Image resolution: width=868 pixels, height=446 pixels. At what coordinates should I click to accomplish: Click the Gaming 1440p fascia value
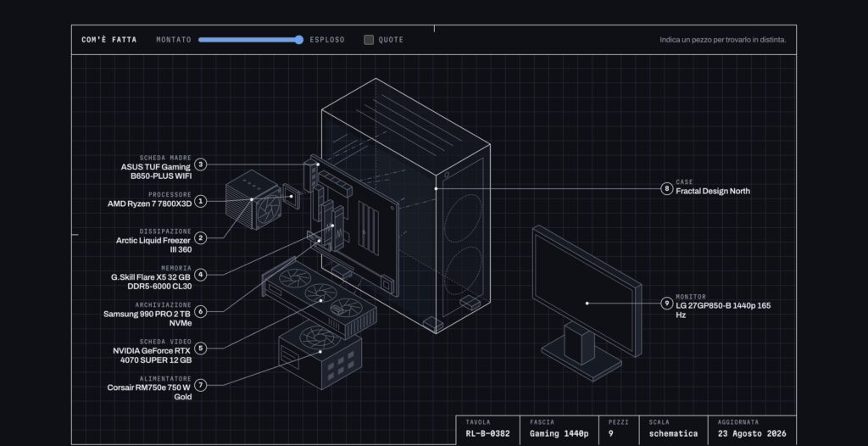[559, 434]
